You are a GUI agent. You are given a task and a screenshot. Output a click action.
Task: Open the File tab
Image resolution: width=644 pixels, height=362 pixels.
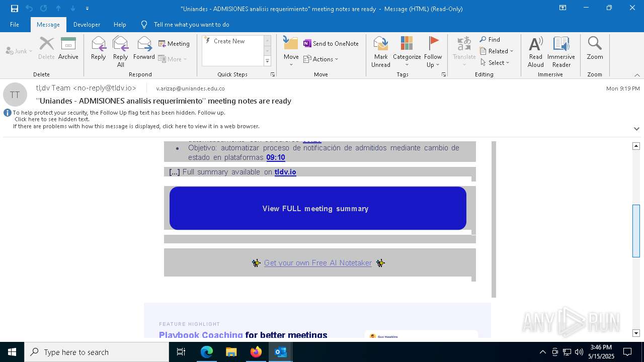pyautogui.click(x=15, y=25)
